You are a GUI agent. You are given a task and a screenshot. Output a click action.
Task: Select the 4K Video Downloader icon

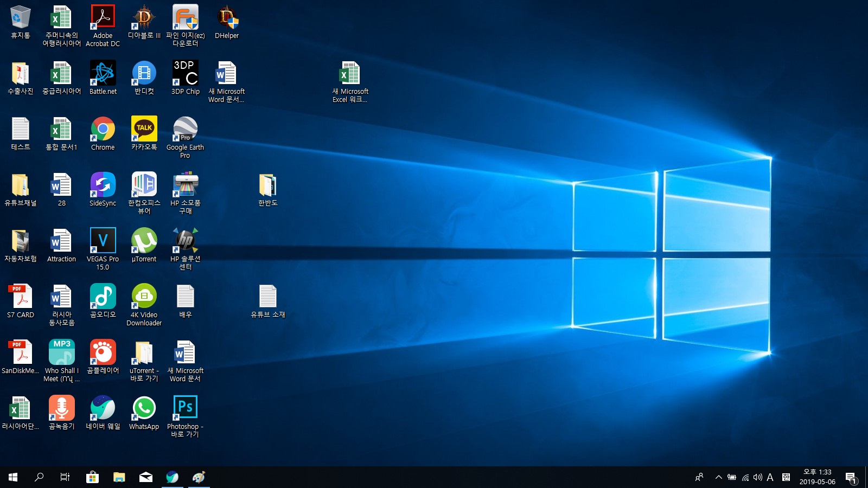[x=144, y=305]
